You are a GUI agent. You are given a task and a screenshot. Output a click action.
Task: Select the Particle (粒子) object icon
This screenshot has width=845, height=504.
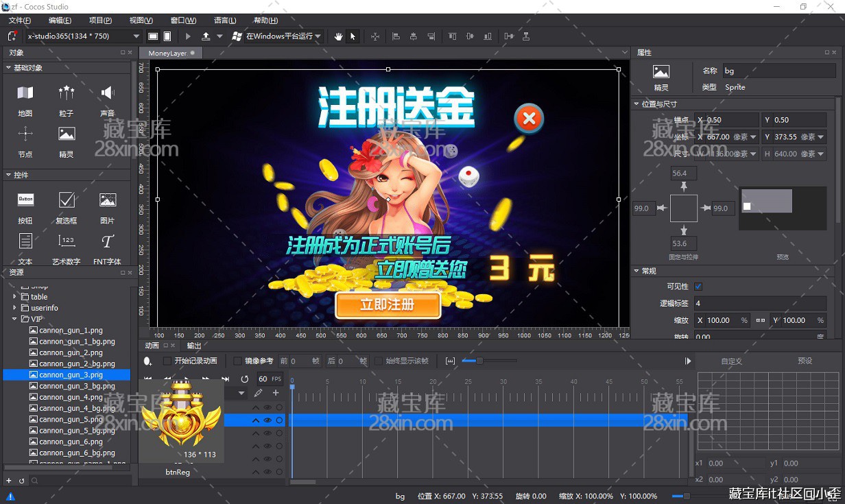point(67,93)
